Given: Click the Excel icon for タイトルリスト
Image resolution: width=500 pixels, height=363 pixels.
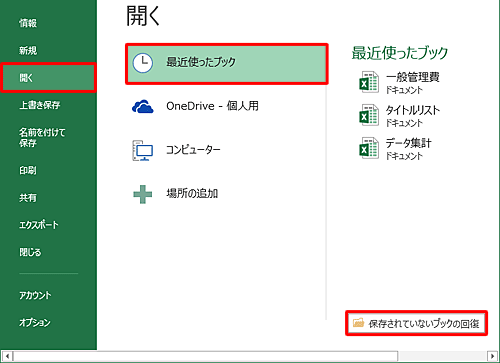Looking at the screenshot, I should click(x=369, y=115).
